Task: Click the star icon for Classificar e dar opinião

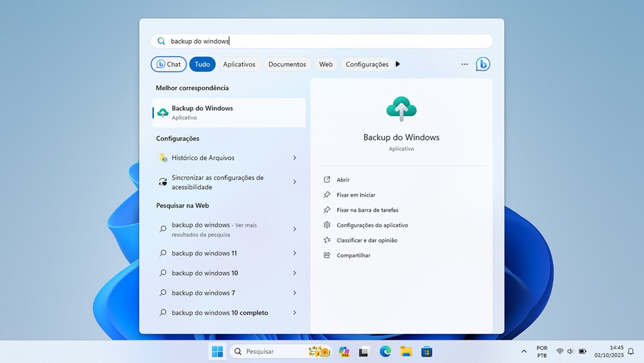Action: pyautogui.click(x=327, y=240)
